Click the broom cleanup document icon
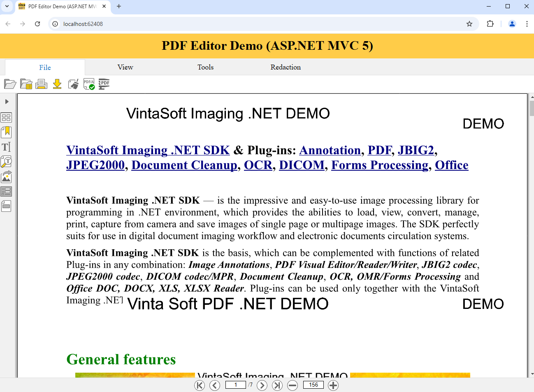 73,84
